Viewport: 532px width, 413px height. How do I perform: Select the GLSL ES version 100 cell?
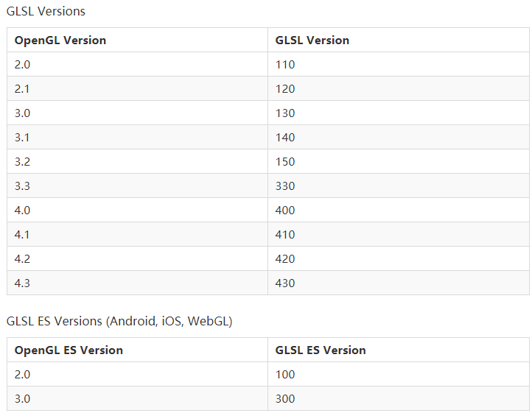[x=285, y=375]
